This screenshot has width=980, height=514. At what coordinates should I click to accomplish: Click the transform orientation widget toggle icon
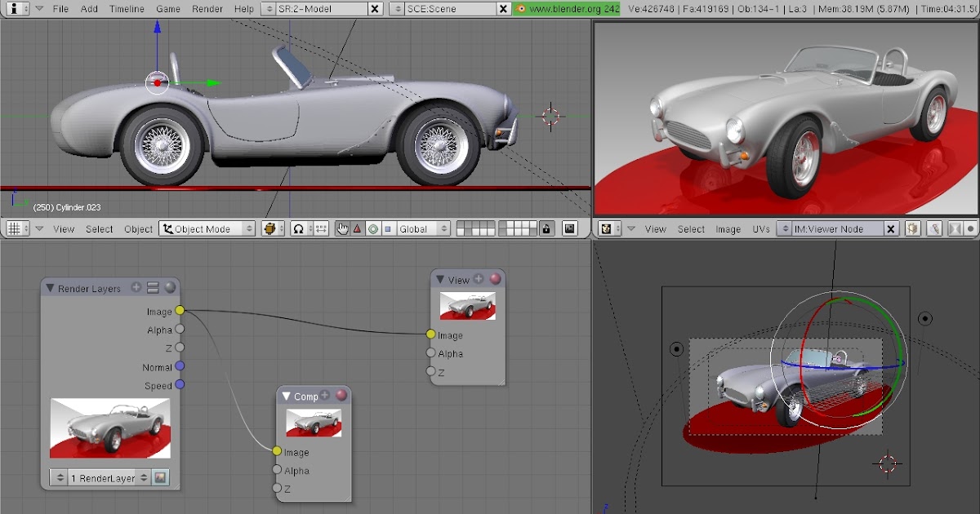pos(342,228)
